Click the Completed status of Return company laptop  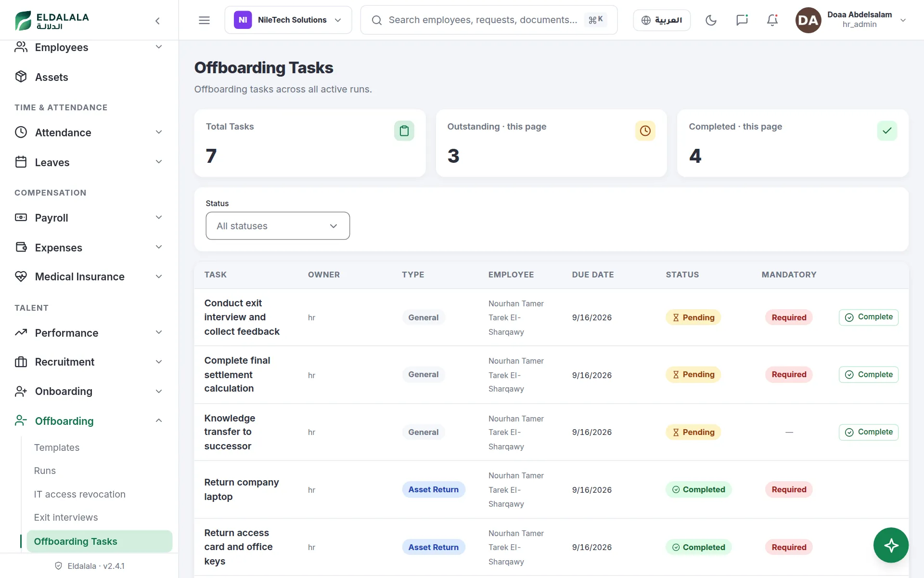tap(698, 489)
